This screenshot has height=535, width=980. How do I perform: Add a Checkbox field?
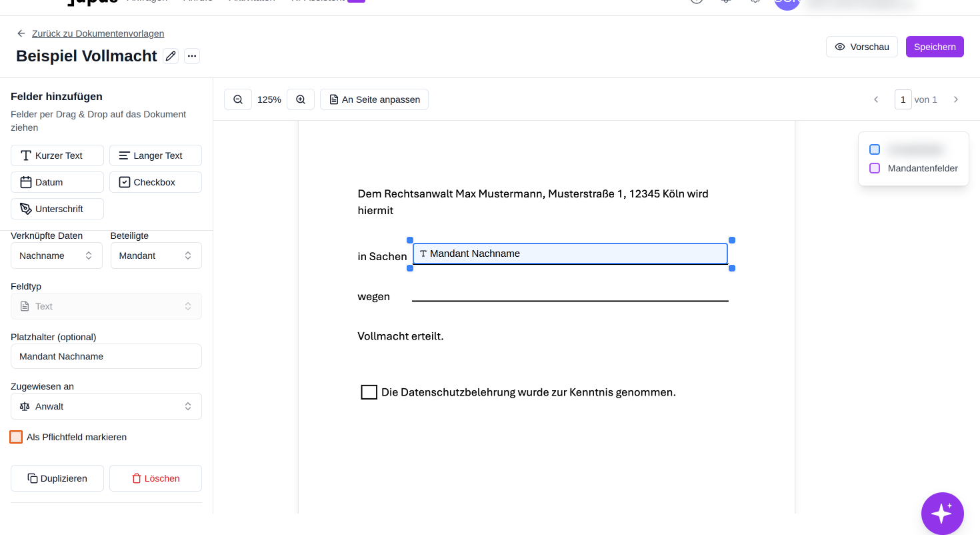(x=155, y=182)
